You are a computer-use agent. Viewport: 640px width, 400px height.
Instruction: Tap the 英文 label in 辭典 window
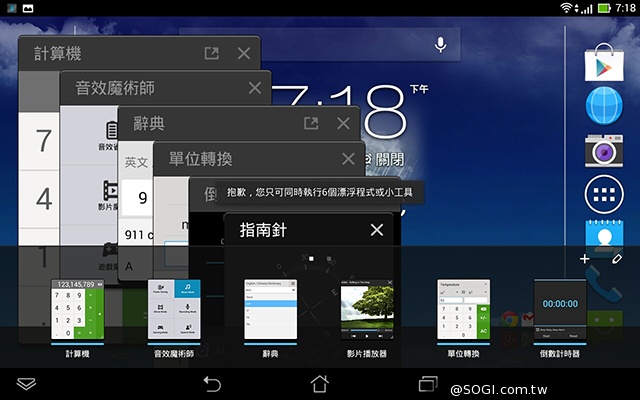(x=136, y=162)
